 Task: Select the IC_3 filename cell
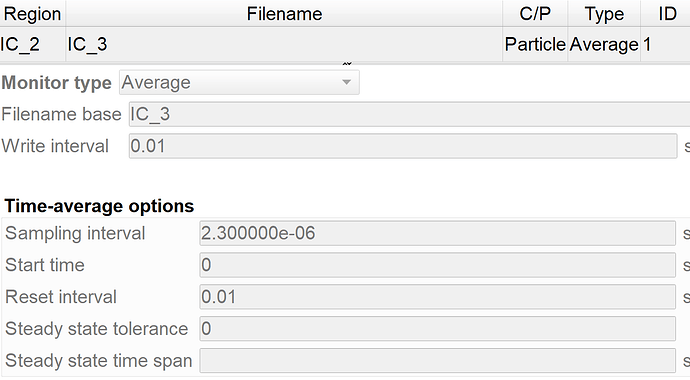[x=284, y=44]
